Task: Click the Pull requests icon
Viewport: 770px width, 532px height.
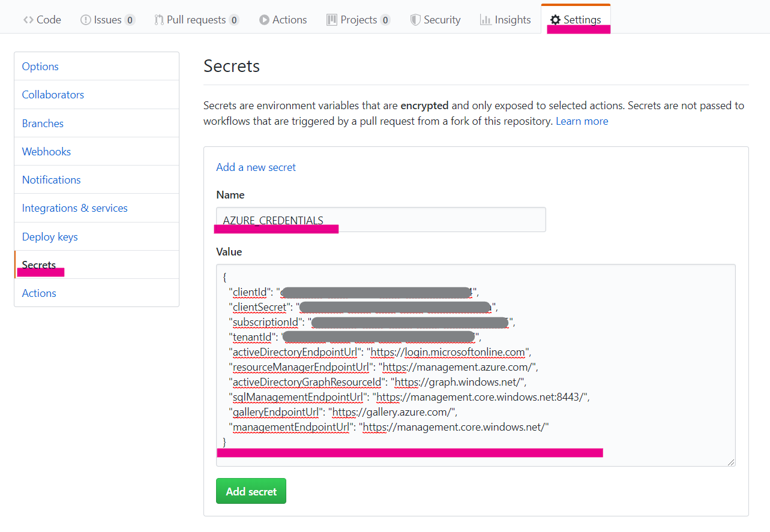Action: (159, 20)
